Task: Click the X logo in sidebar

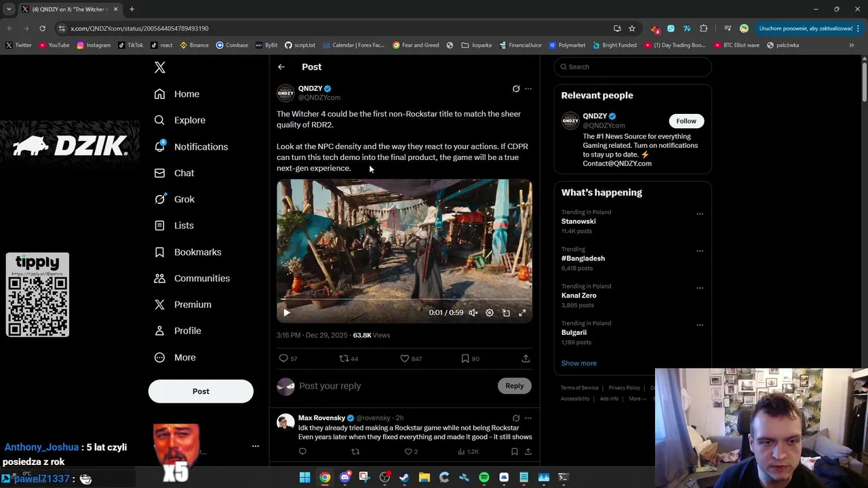Action: 160,67
